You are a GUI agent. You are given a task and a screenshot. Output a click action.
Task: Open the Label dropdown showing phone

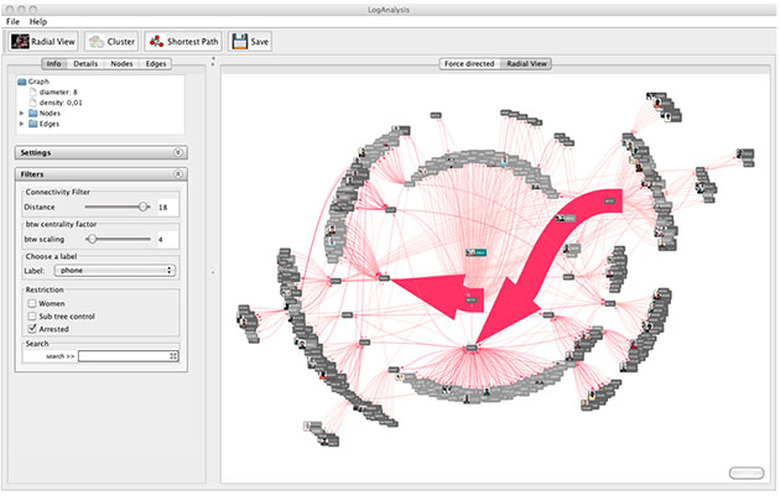[113, 270]
